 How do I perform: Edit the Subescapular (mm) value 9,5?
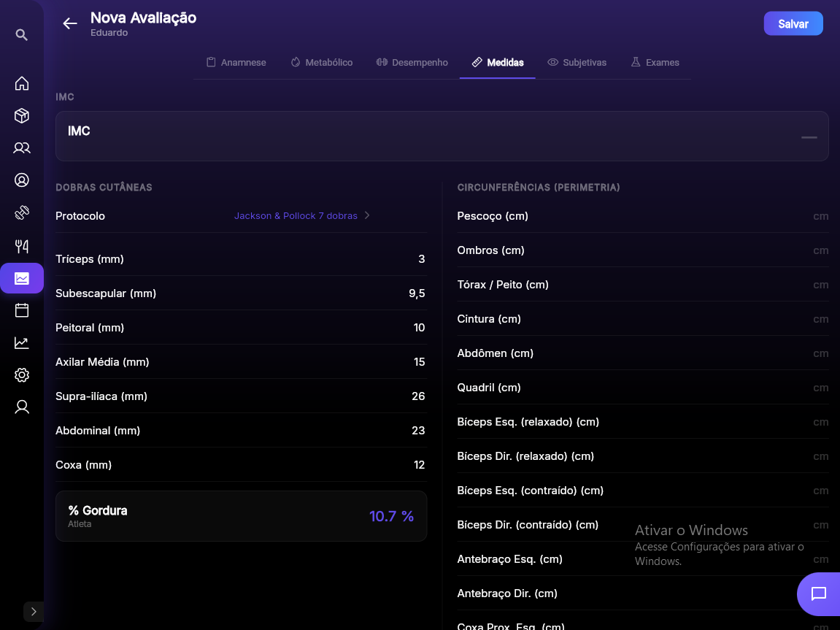click(x=417, y=293)
